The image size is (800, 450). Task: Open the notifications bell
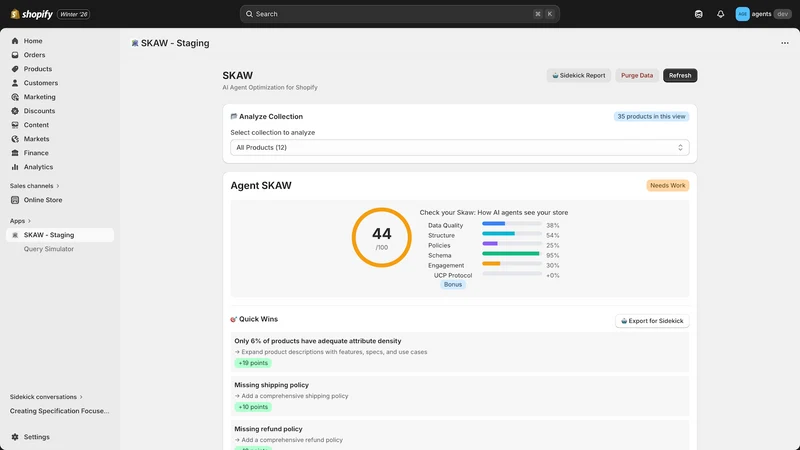[720, 14]
